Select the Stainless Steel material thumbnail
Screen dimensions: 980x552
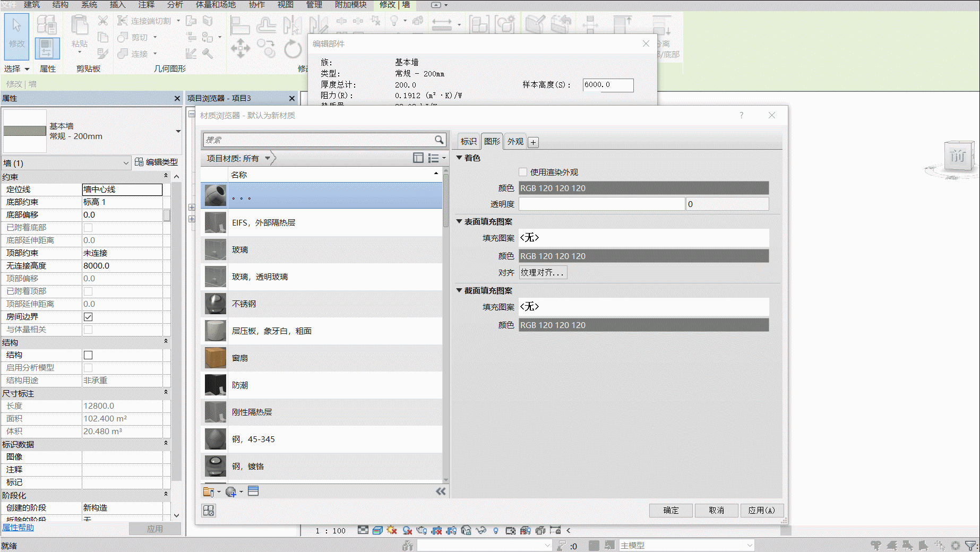[x=216, y=304]
